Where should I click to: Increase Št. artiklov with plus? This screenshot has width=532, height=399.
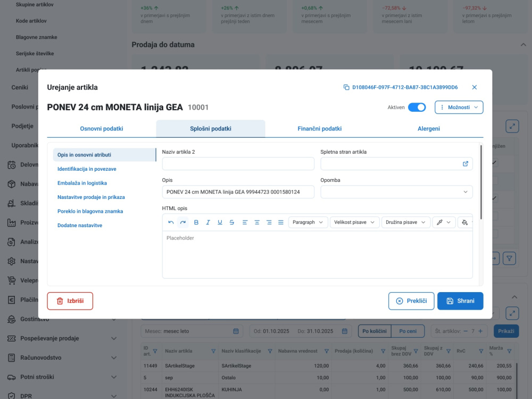tap(480, 331)
